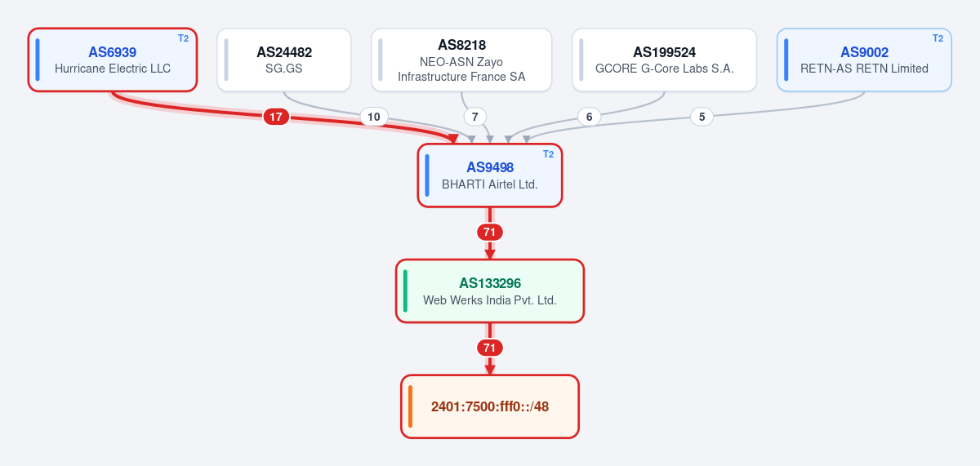Select the AS6939 Hurricane Electric node

point(113,60)
